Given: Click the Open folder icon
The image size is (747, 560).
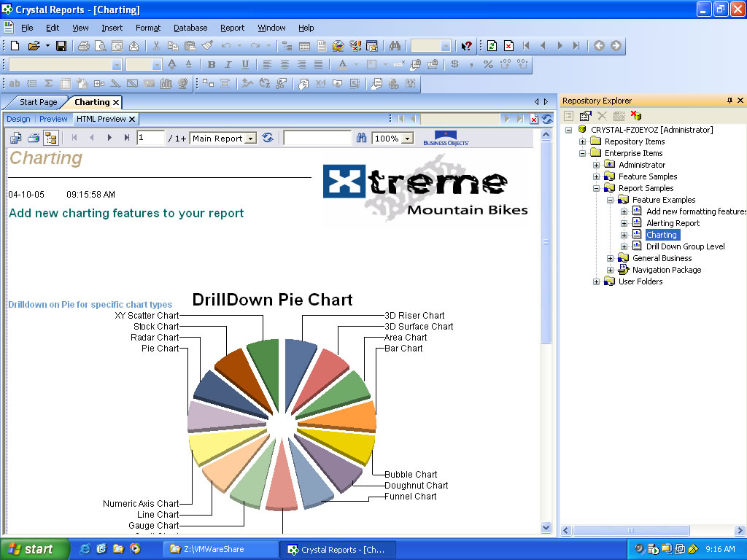Looking at the screenshot, I should [x=34, y=46].
